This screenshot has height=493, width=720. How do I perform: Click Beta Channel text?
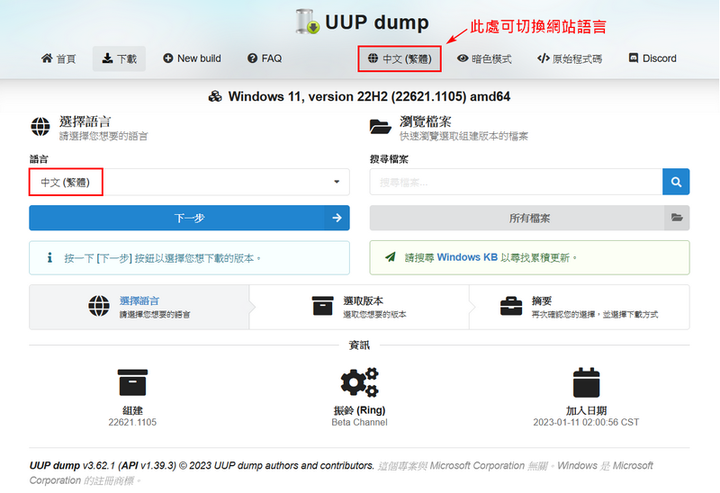coord(360,422)
